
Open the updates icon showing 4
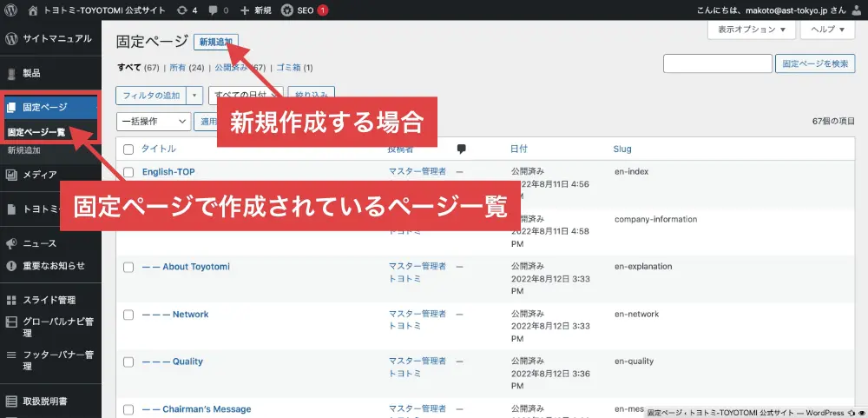(186, 10)
